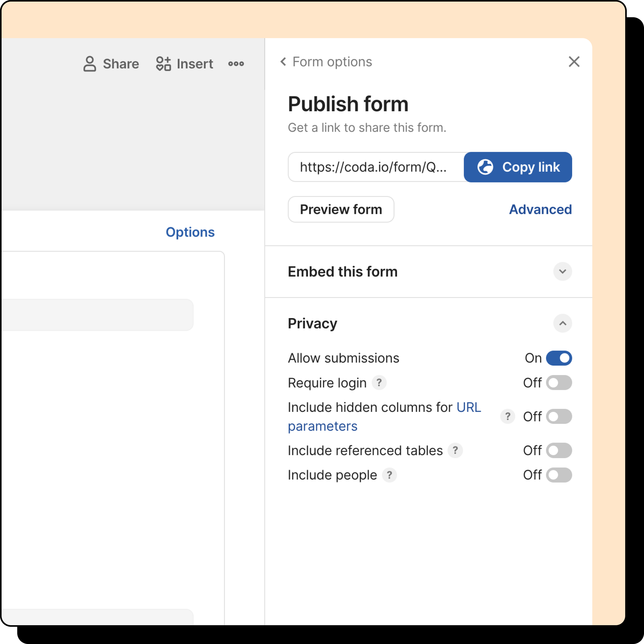Click help icon for hidden columns setting
The image size is (644, 644).
(507, 416)
